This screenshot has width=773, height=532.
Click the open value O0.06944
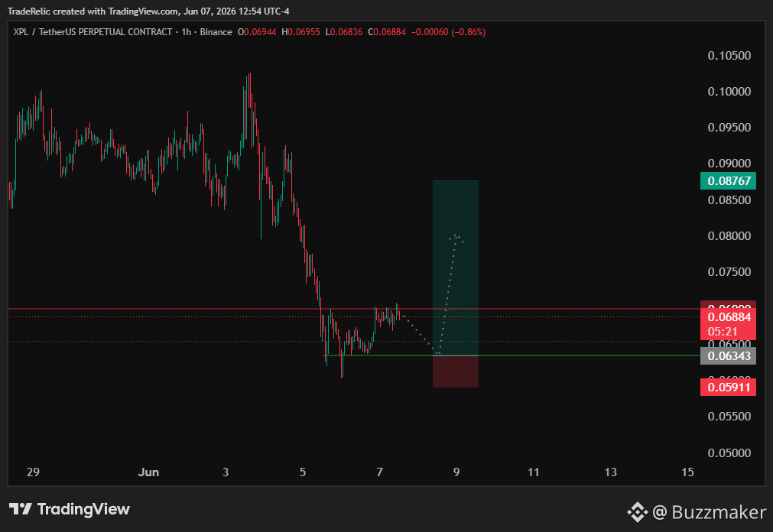pos(257,32)
